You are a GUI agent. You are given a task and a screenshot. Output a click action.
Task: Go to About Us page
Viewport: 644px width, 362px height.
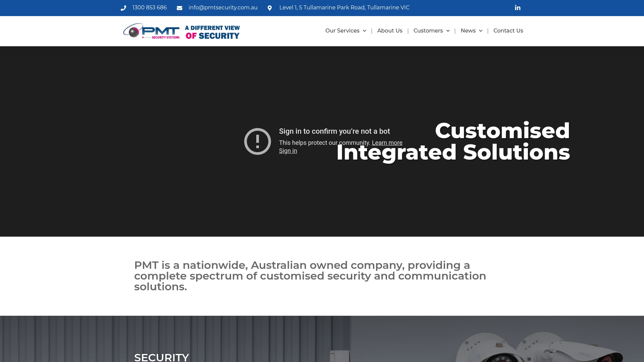point(389,31)
